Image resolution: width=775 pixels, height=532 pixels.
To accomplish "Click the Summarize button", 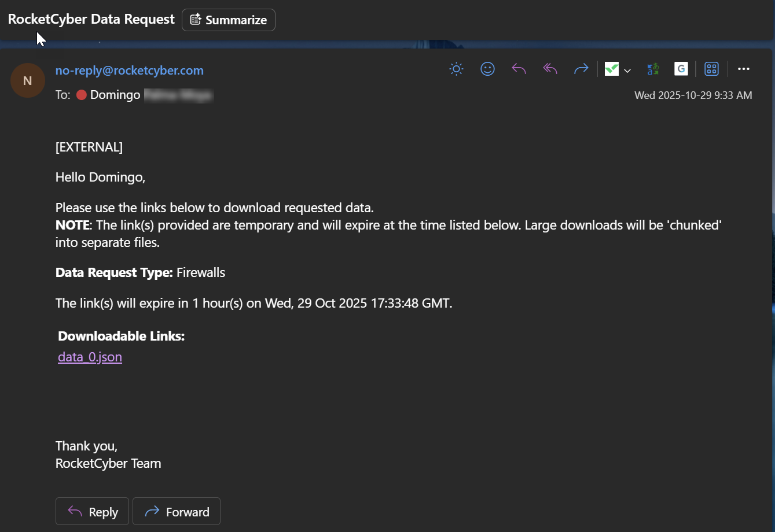I will pos(229,20).
